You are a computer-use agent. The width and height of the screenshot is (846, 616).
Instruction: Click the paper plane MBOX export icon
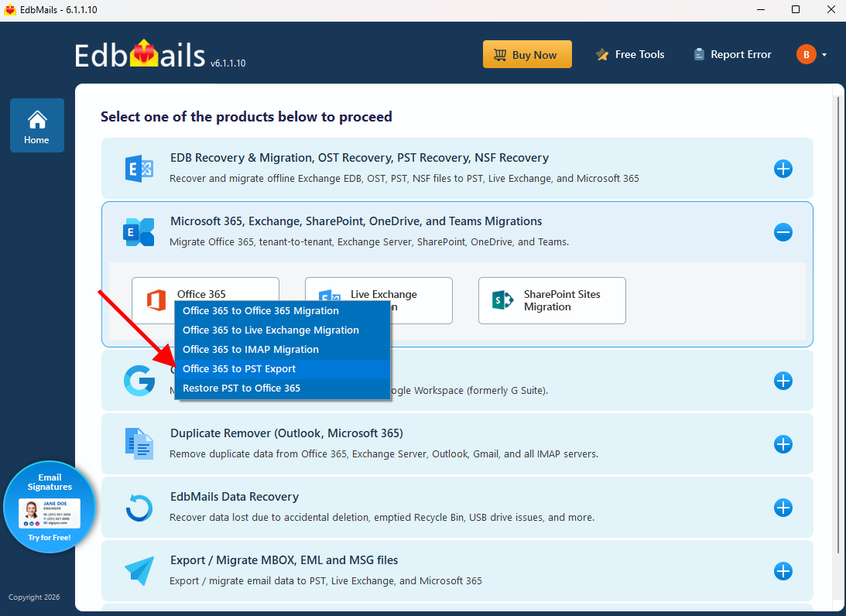[139, 570]
